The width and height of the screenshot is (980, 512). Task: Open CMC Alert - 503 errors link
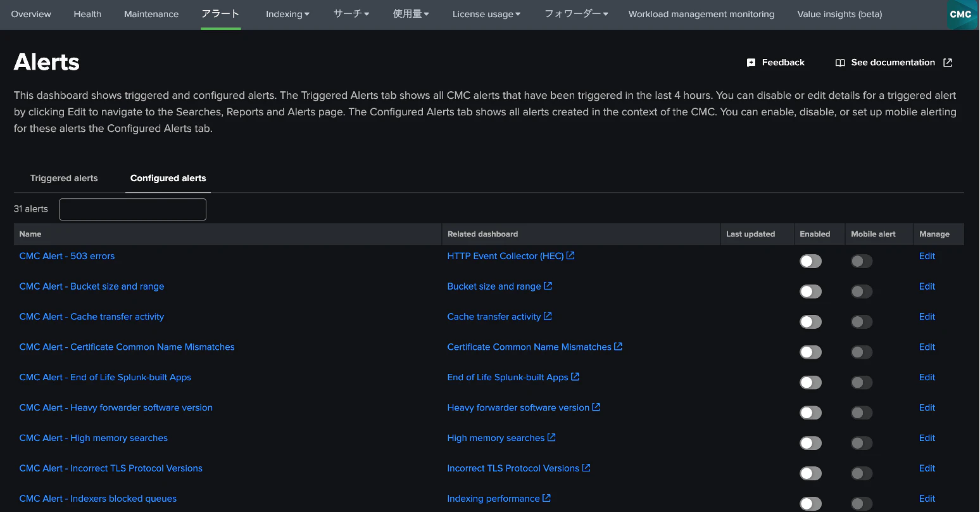click(x=67, y=256)
